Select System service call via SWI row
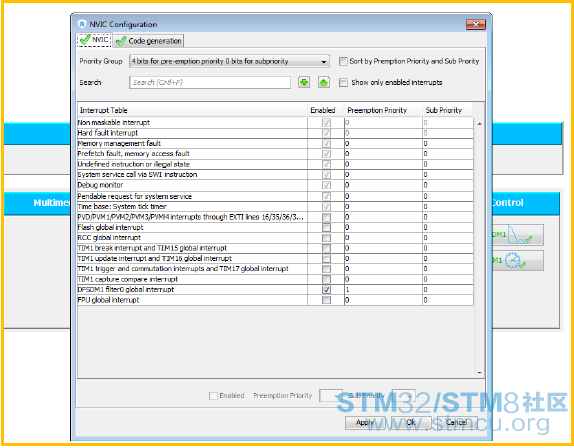 coord(275,175)
